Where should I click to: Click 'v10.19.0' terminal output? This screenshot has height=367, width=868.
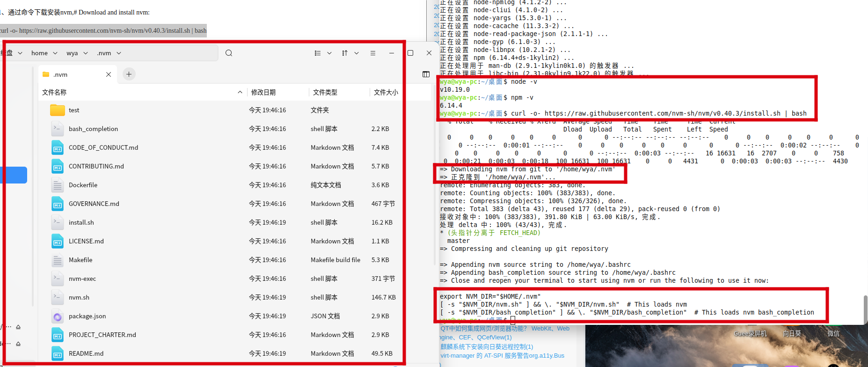(x=455, y=89)
